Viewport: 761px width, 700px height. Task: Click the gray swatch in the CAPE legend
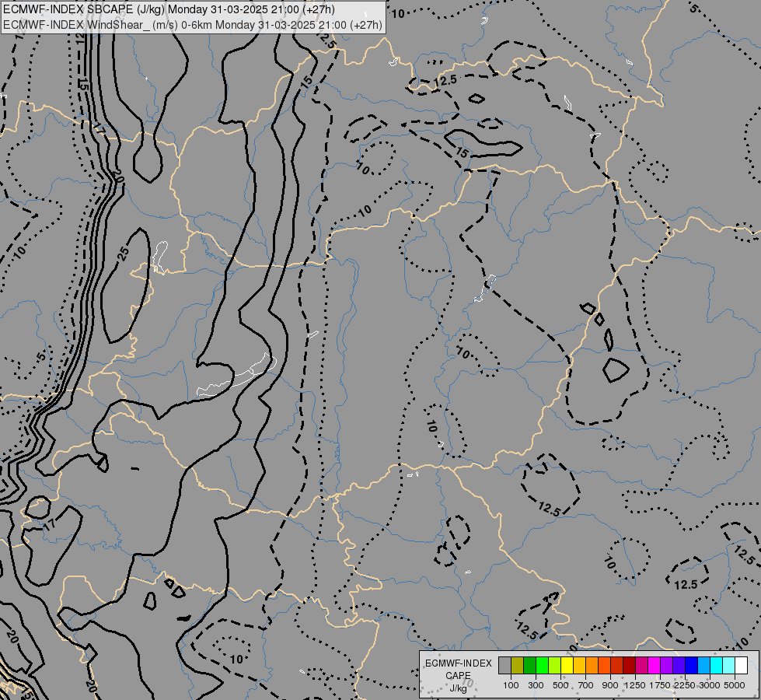point(504,665)
